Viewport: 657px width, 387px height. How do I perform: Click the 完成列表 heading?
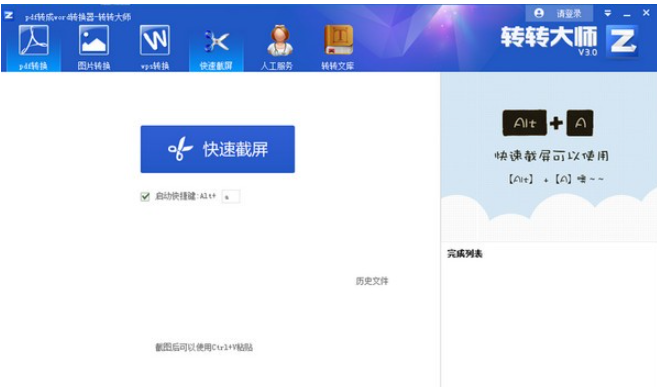tap(465, 254)
